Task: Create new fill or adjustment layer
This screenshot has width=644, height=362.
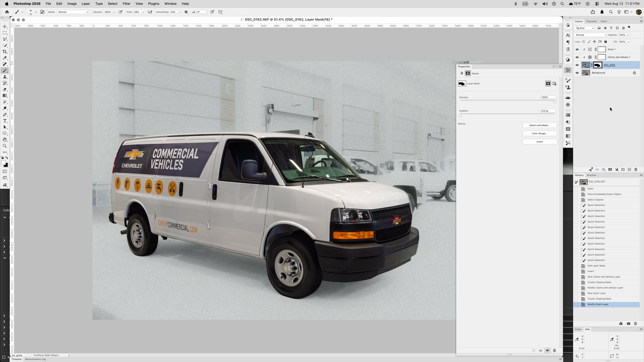Action: pos(616,170)
